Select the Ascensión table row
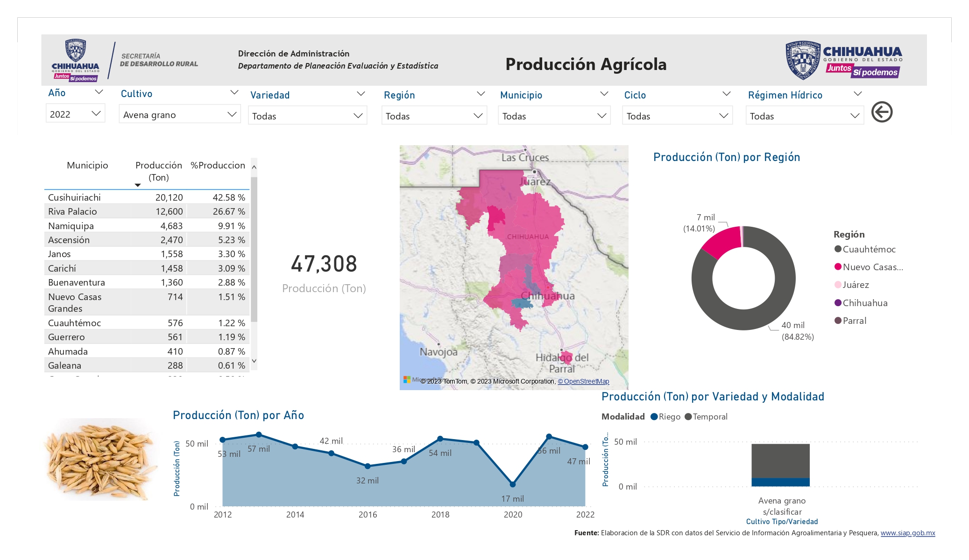The image size is (969, 560). (147, 240)
